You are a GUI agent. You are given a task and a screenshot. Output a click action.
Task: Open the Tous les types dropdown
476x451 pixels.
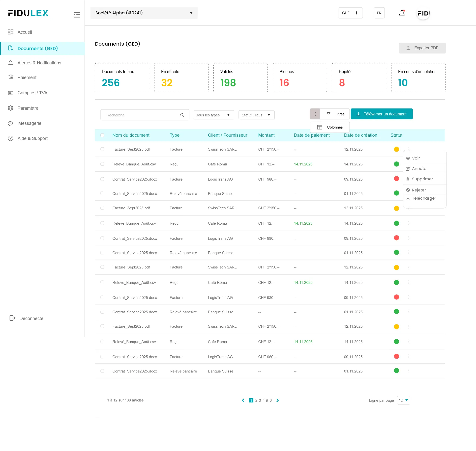click(213, 115)
